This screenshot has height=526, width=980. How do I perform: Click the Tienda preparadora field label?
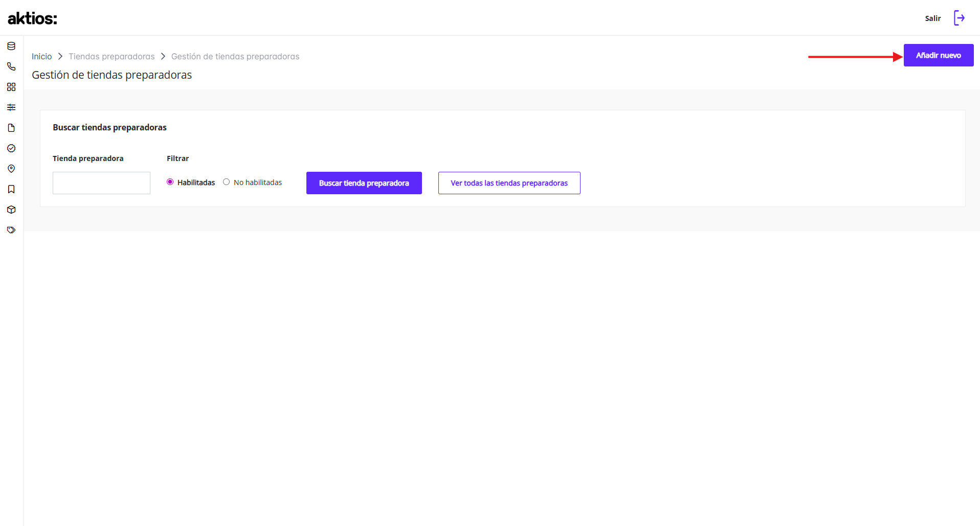click(x=88, y=158)
